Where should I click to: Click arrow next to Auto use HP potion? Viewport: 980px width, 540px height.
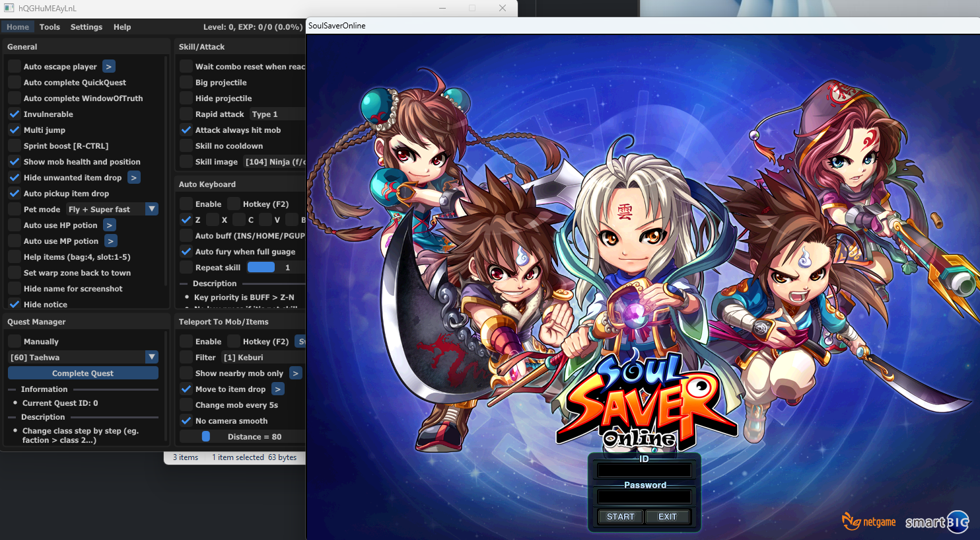click(x=110, y=225)
